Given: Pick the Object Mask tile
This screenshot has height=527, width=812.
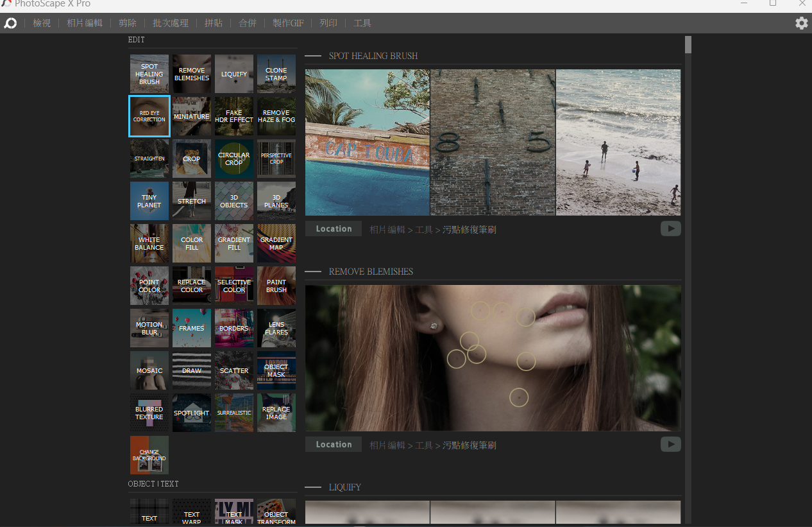Looking at the screenshot, I should (276, 370).
